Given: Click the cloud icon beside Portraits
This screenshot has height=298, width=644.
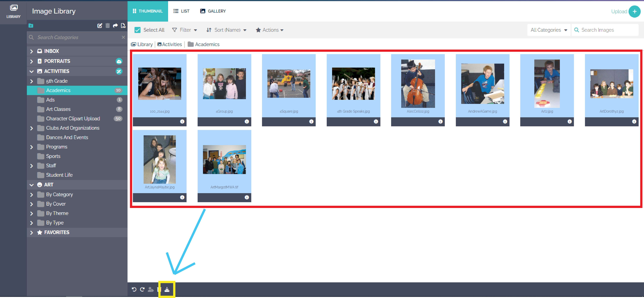Looking at the screenshot, I should [119, 61].
